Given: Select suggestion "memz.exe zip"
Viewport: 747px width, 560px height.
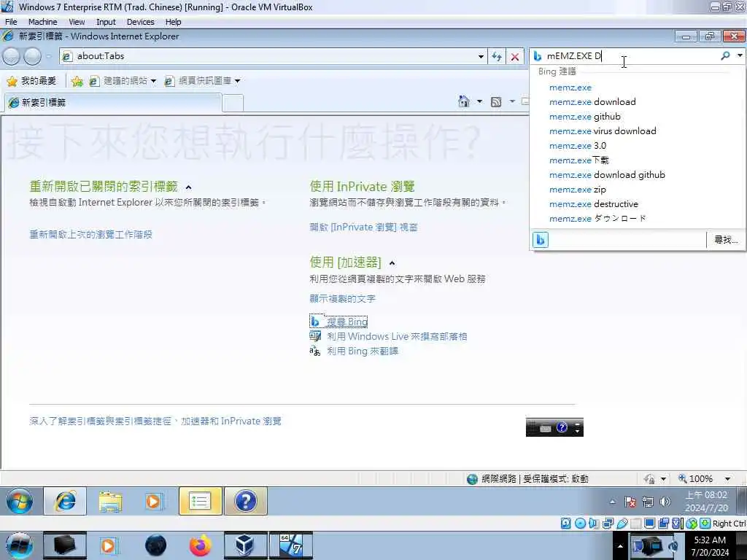Looking at the screenshot, I should (x=578, y=190).
